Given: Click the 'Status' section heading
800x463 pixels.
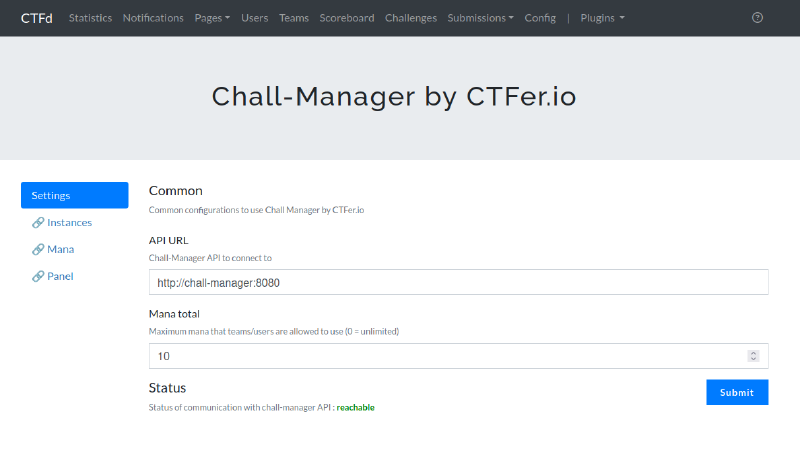Looking at the screenshot, I should tap(167, 388).
